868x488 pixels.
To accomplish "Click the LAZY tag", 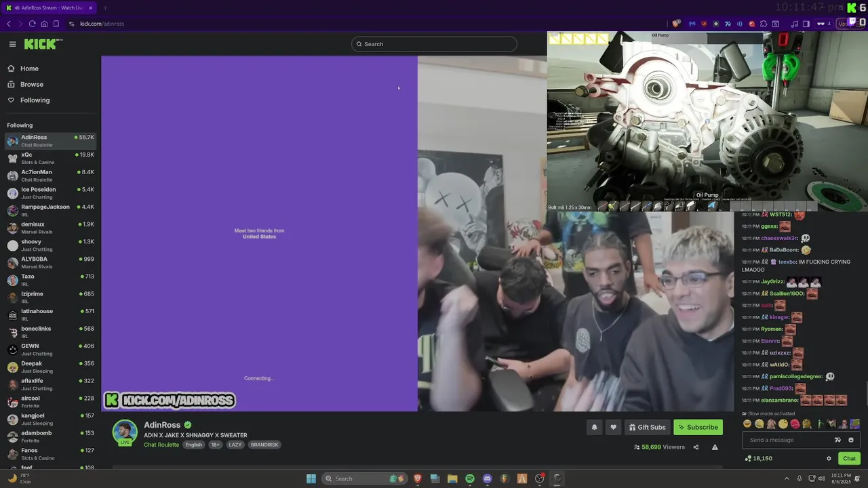I will [235, 445].
